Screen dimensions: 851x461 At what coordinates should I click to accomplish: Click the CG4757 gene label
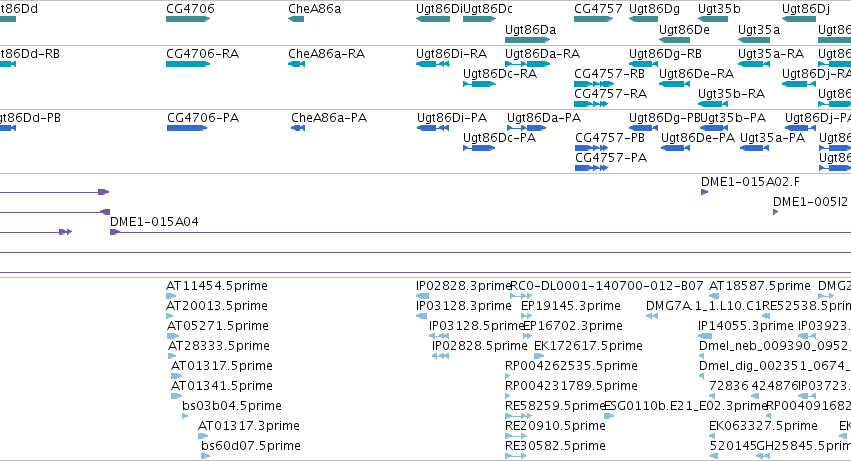(x=598, y=9)
